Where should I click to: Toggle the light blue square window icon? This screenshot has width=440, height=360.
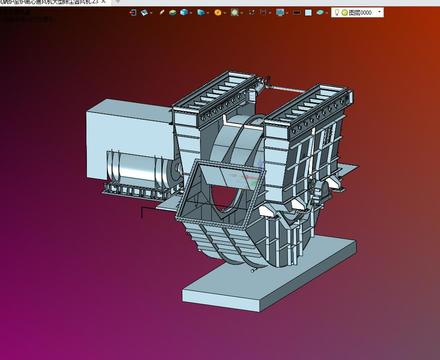click(x=308, y=13)
